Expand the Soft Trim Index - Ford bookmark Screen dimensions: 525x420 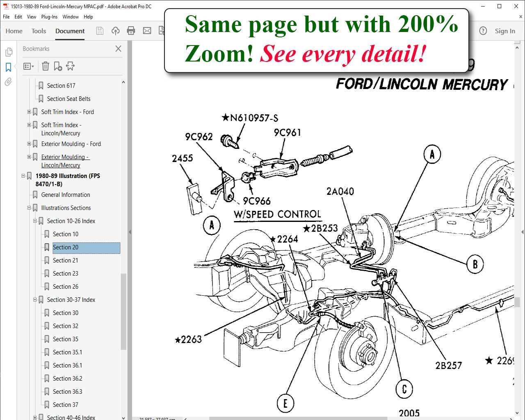[x=29, y=112]
